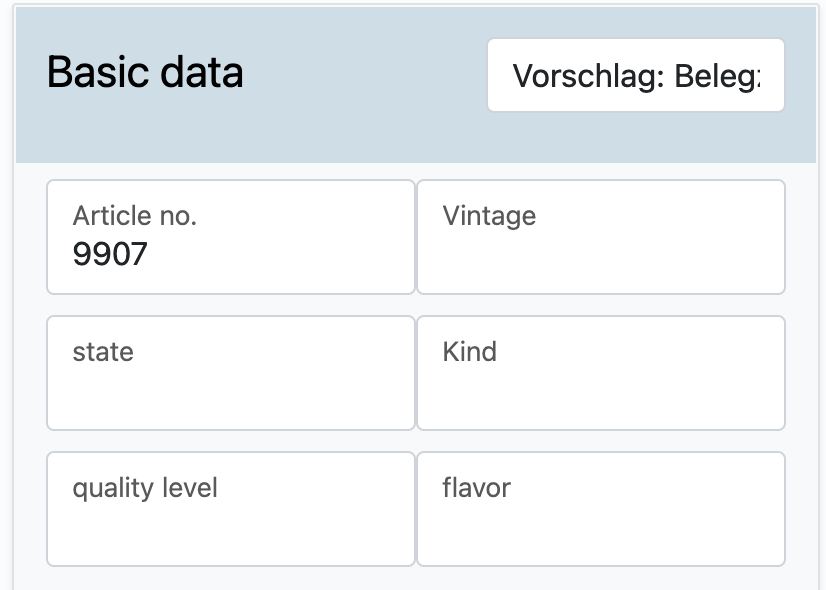826x590 pixels.
Task: Place cursor in empty area below Vintage label
Action: pos(600,262)
